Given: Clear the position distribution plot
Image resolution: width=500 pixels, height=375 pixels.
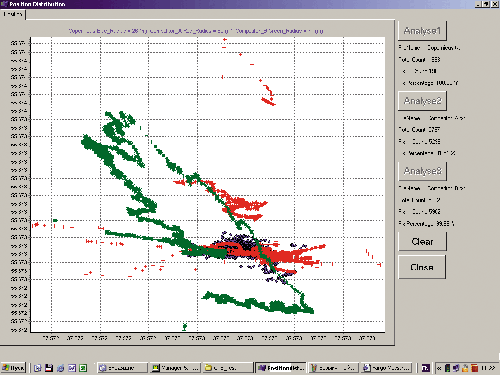Looking at the screenshot, I should tap(422, 241).
